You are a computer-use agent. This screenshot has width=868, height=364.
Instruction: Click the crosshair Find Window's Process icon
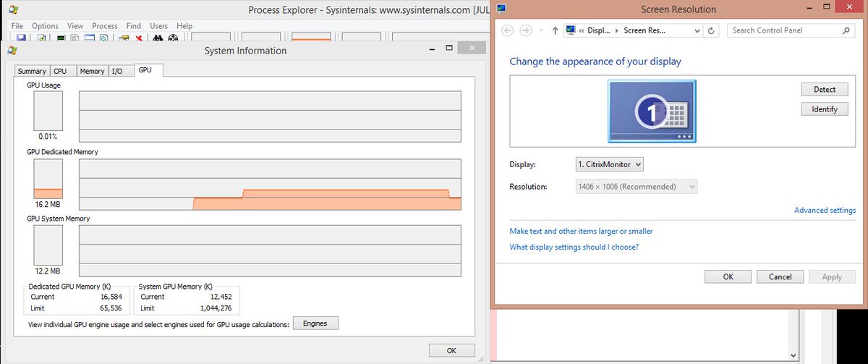pyautogui.click(x=173, y=38)
